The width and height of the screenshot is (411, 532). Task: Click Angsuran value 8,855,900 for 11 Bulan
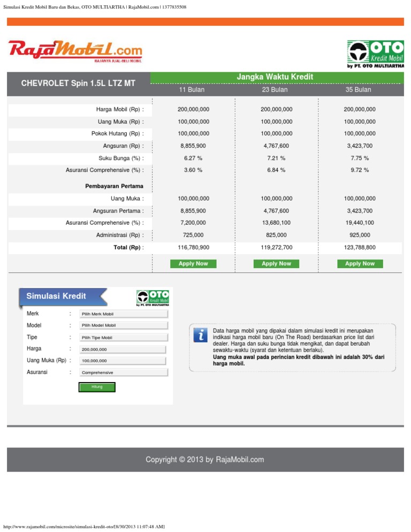[x=193, y=146]
